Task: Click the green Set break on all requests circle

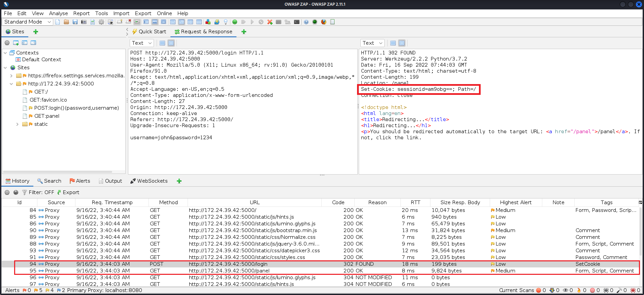Action: pos(235,22)
